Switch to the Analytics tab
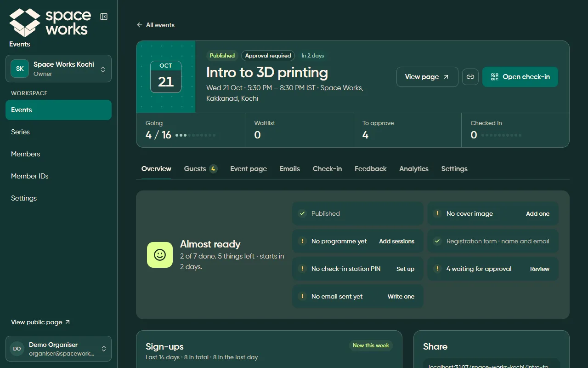Image resolution: width=588 pixels, height=368 pixels. (x=414, y=169)
